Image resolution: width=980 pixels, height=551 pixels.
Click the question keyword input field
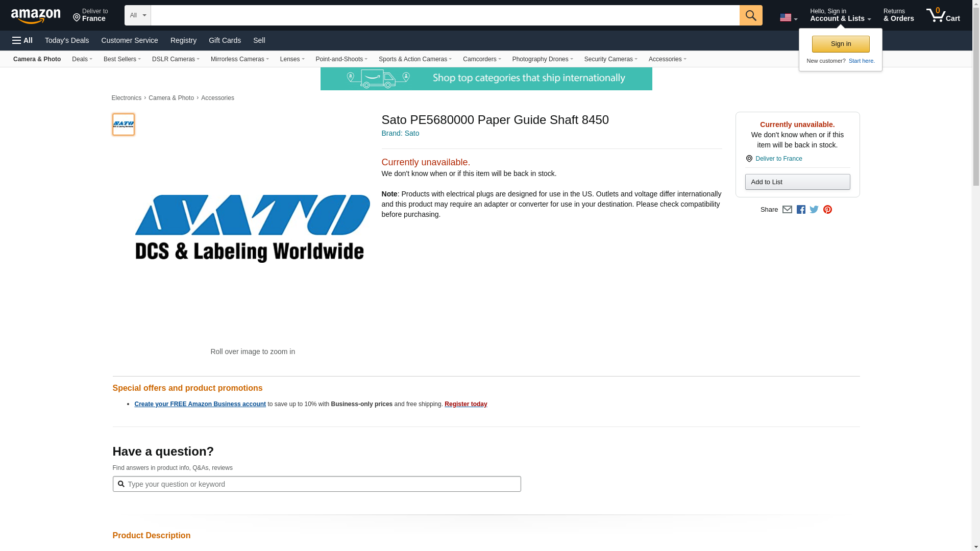[316, 484]
